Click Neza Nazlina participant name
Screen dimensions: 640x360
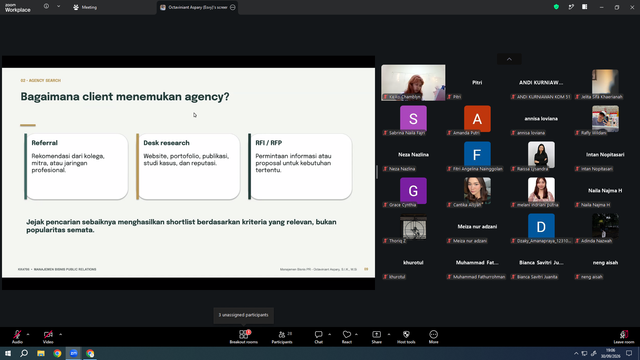pyautogui.click(x=413, y=155)
